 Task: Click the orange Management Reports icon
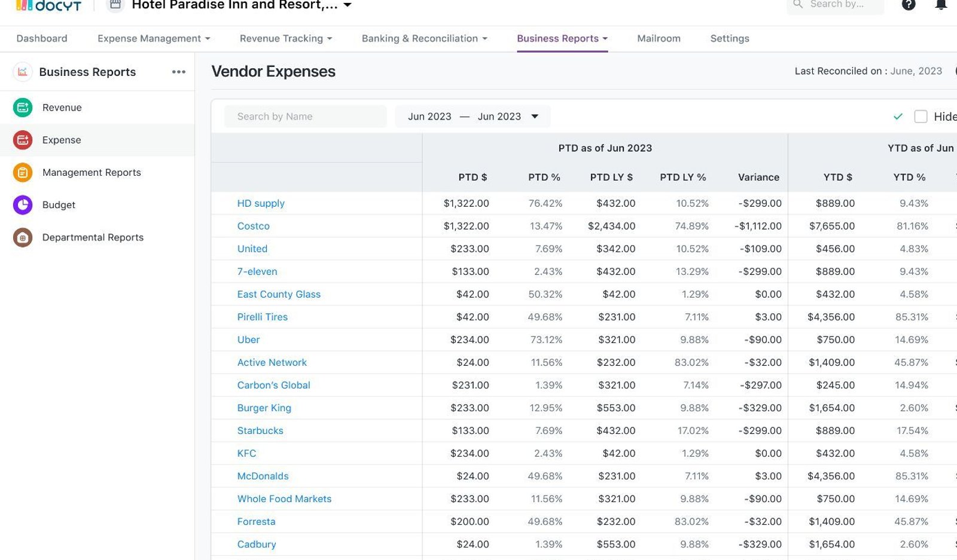(23, 172)
